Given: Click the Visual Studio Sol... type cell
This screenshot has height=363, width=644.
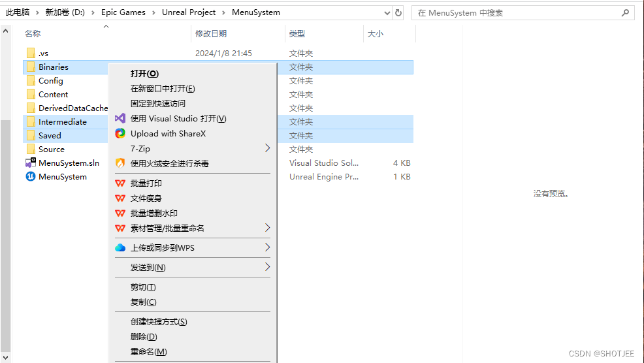Looking at the screenshot, I should (x=324, y=163).
